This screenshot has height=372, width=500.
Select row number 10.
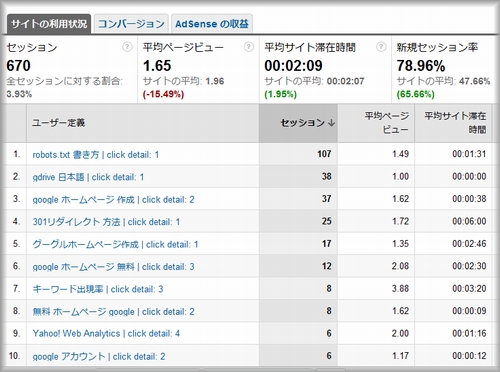(14, 356)
